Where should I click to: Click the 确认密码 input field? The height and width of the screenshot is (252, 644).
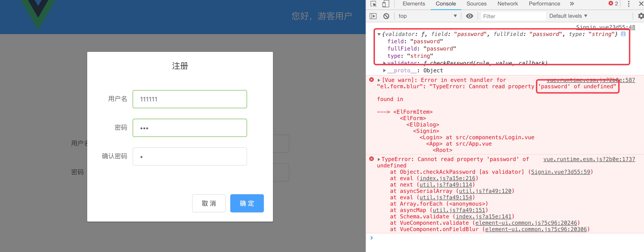pyautogui.click(x=190, y=156)
